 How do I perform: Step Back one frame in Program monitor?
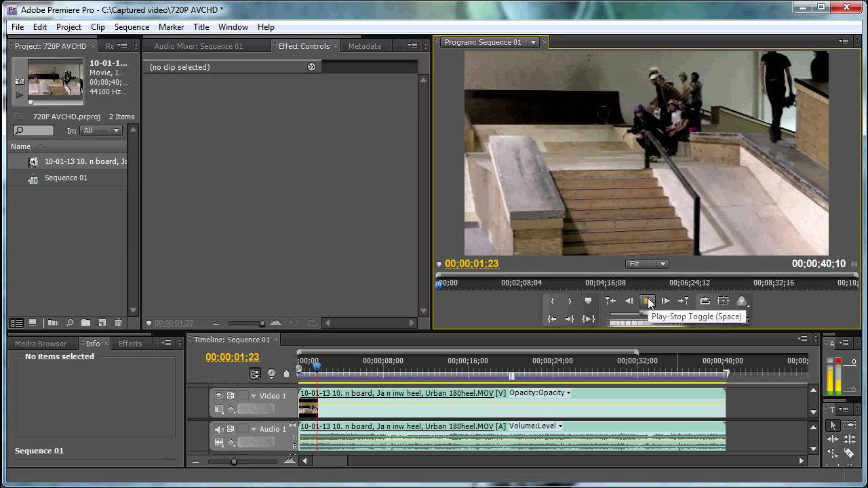629,301
